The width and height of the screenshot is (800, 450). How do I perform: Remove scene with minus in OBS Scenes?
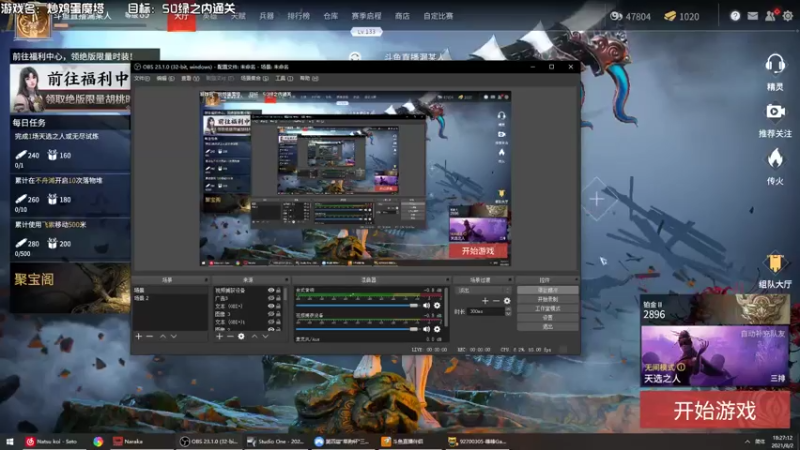(149, 336)
